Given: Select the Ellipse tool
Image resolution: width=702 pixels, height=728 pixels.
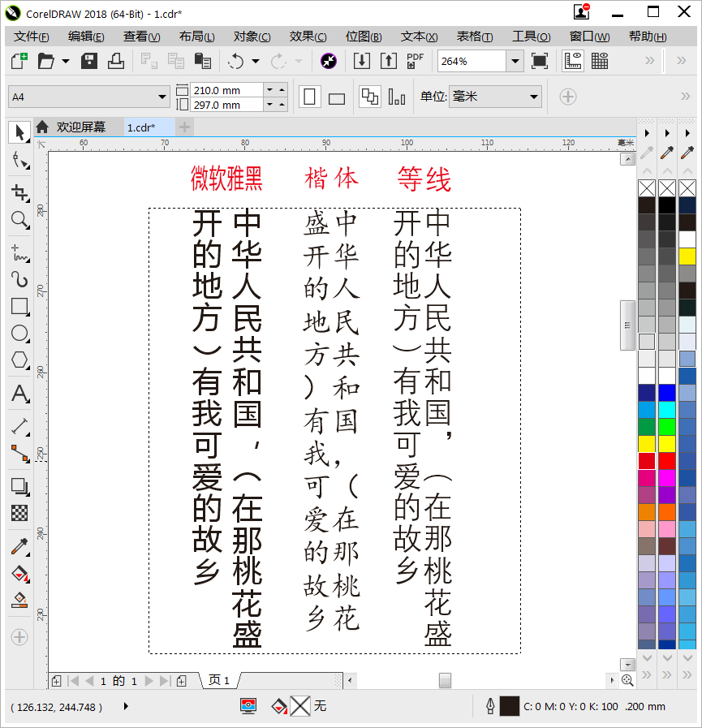Looking at the screenshot, I should (19, 334).
